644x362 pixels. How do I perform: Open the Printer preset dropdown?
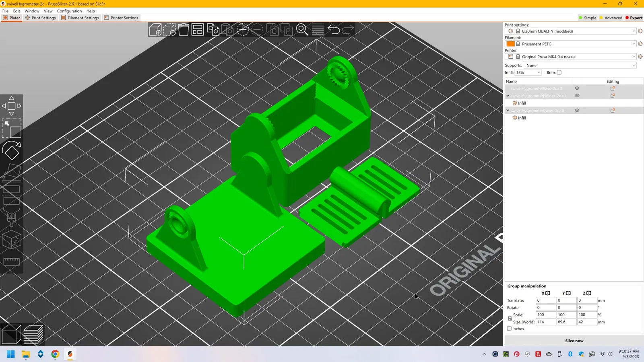(x=571, y=57)
